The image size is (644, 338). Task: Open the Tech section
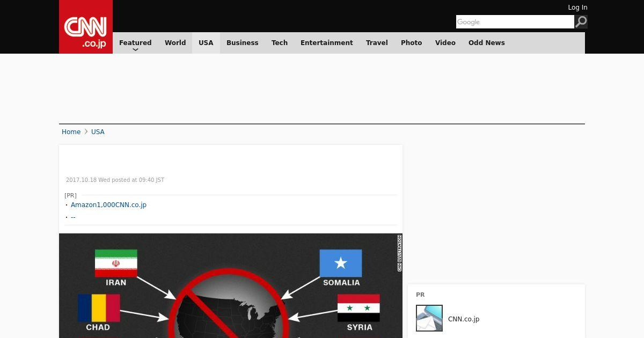[x=280, y=43]
